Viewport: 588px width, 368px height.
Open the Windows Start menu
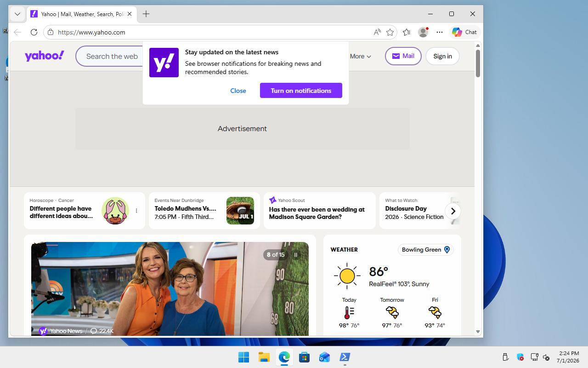243,357
